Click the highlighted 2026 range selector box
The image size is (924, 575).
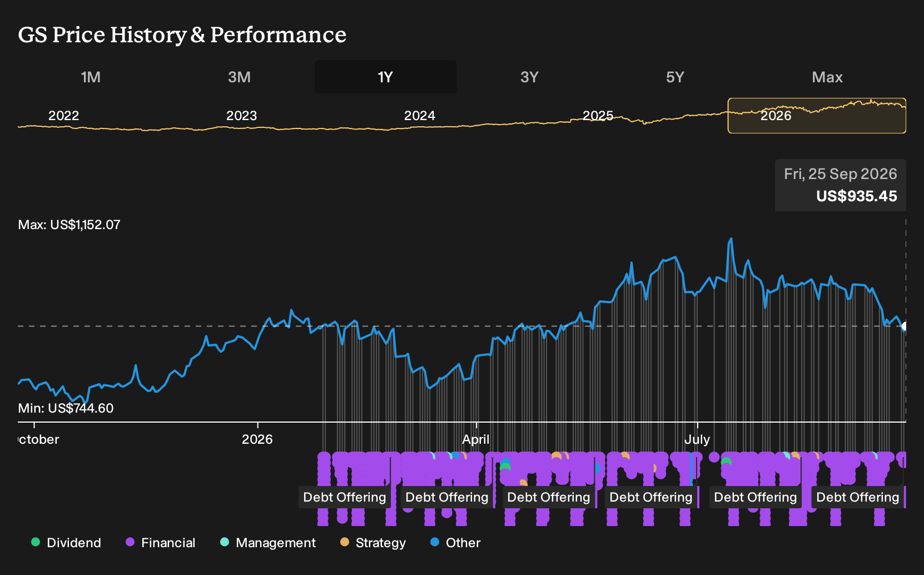click(817, 116)
